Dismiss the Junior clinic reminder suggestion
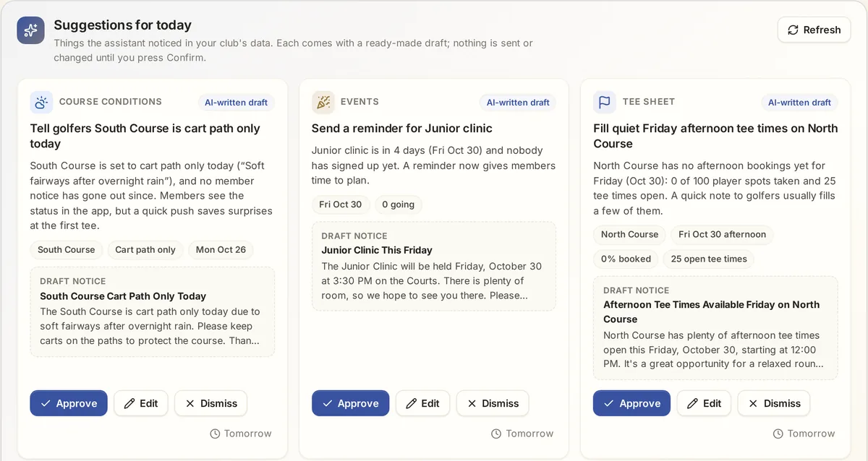 tap(493, 403)
